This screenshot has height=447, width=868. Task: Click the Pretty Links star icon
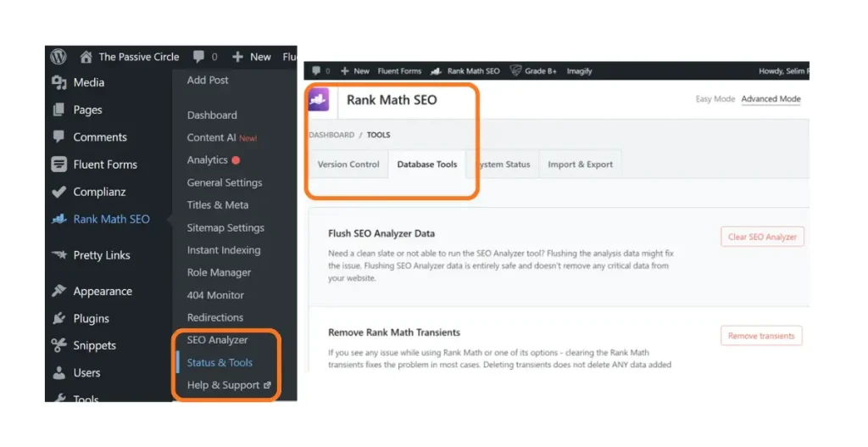tap(58, 254)
